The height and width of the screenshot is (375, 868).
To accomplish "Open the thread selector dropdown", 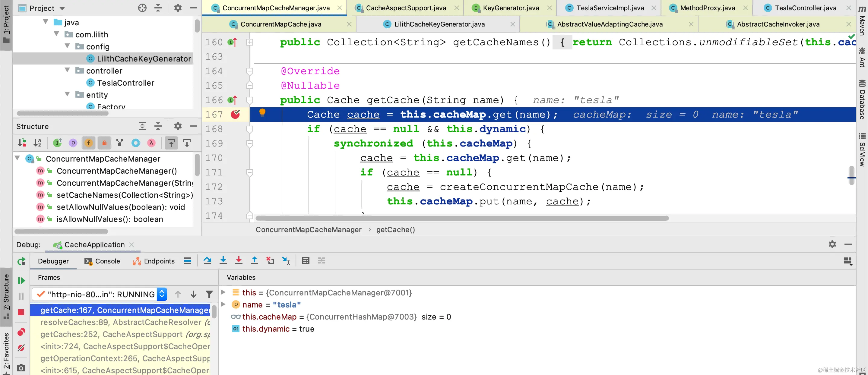I will tap(162, 294).
